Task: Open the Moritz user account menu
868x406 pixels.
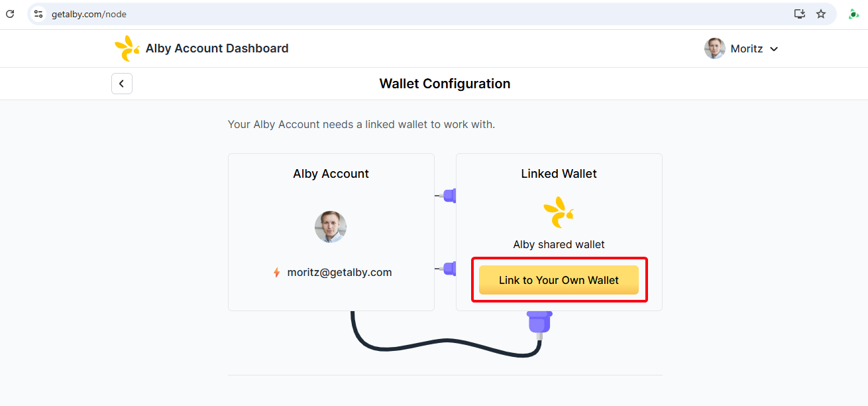Action: click(747, 49)
